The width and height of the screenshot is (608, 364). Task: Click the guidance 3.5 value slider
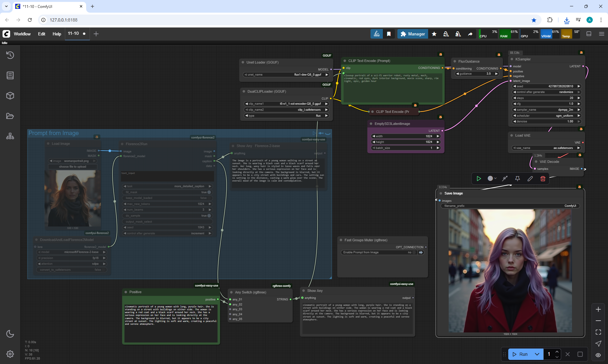477,74
